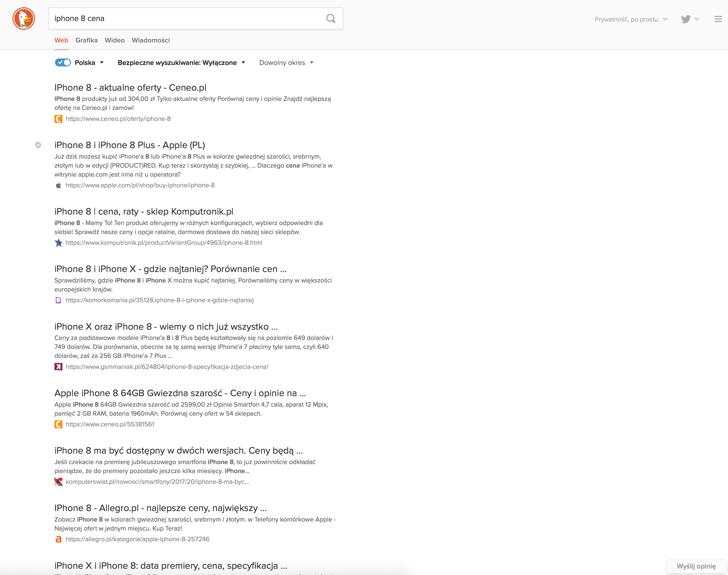
Task: Open the hamburger menu icon
Action: click(x=718, y=19)
